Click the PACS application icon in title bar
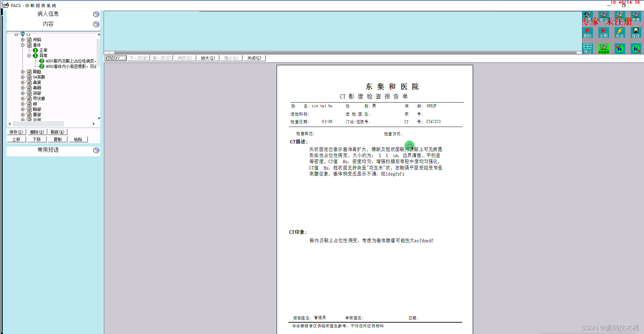The image size is (644, 334). 6,5
